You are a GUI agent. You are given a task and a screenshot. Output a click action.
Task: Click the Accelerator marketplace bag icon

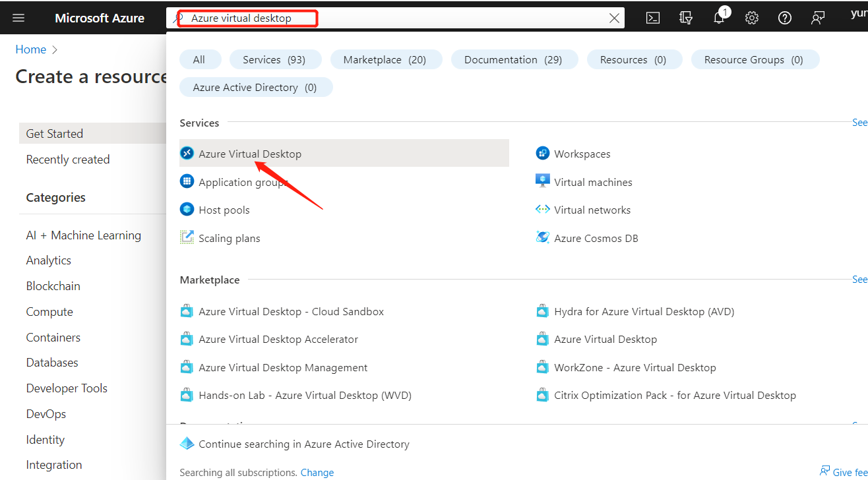tap(187, 339)
